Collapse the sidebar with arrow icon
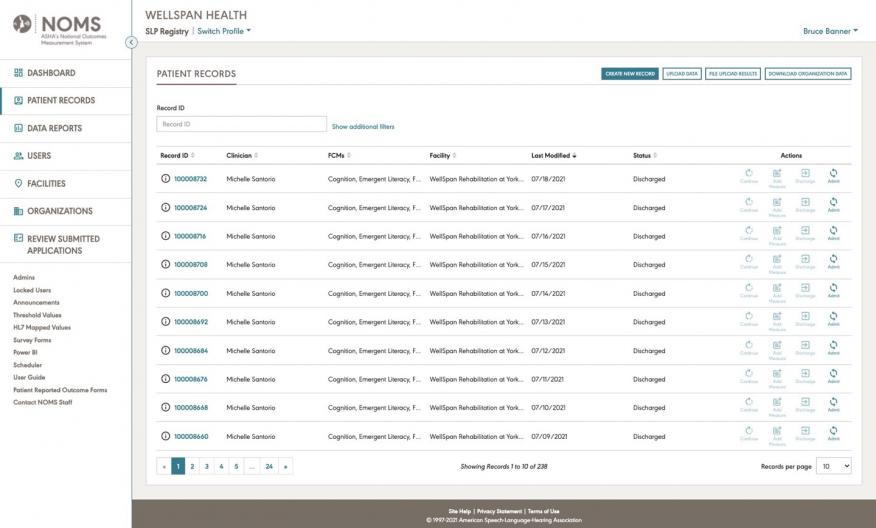 tap(131, 42)
